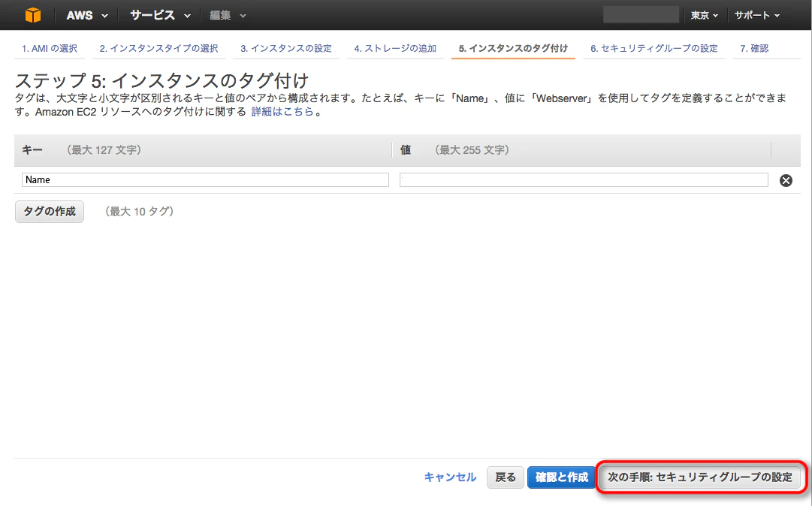Expand the サービス dropdown menu

pyautogui.click(x=161, y=16)
